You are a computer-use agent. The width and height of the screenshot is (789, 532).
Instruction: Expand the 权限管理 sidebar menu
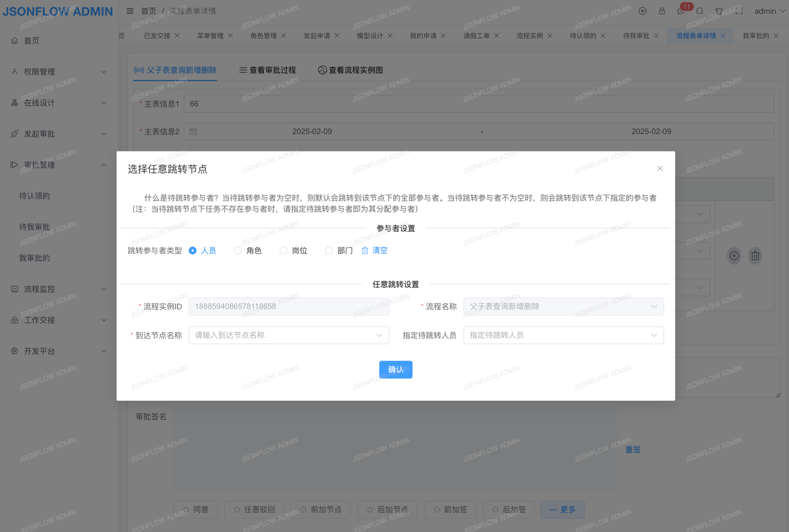point(59,72)
